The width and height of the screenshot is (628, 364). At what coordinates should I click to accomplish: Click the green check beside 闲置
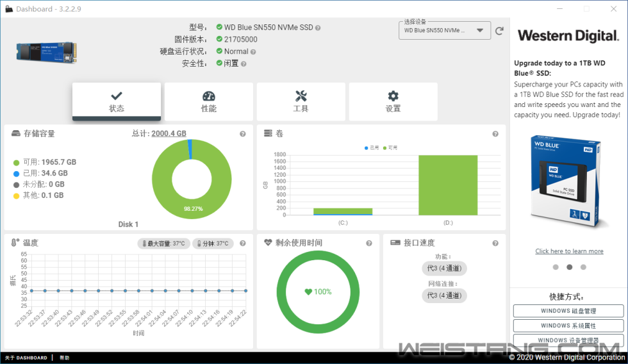point(219,63)
